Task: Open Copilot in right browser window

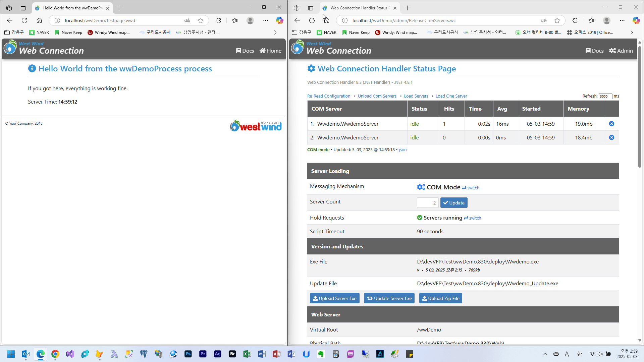Action: coord(636,20)
